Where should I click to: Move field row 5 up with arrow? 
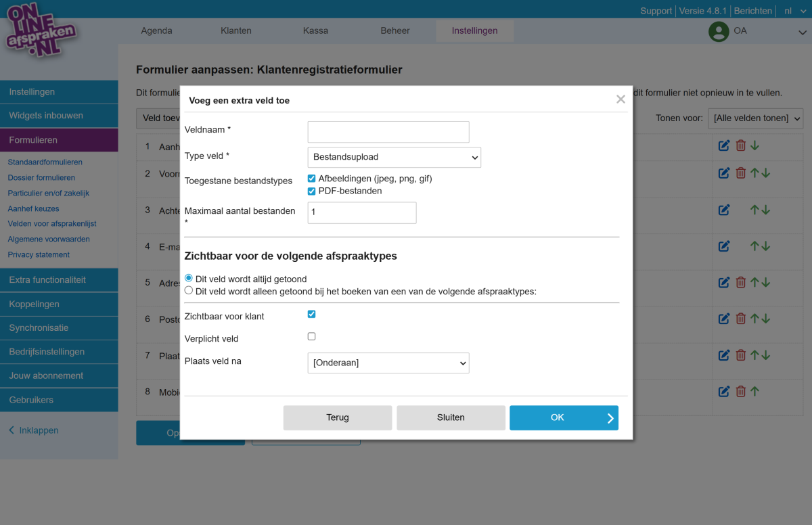(x=755, y=282)
